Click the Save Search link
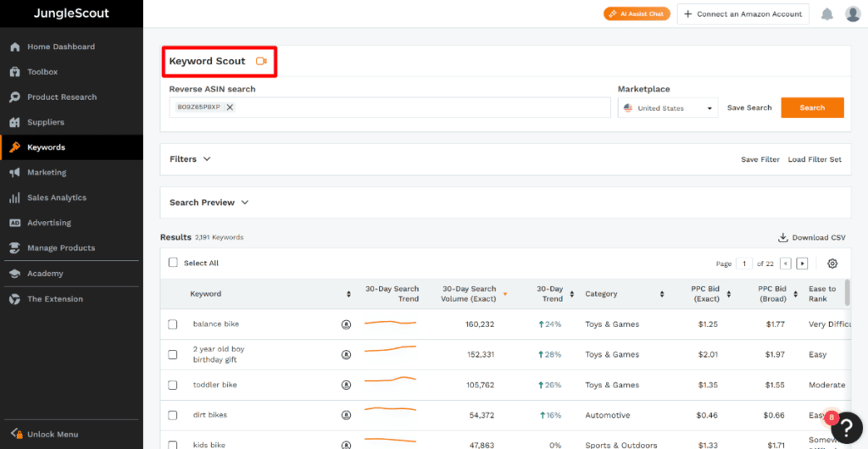868x449 pixels. 749,108
